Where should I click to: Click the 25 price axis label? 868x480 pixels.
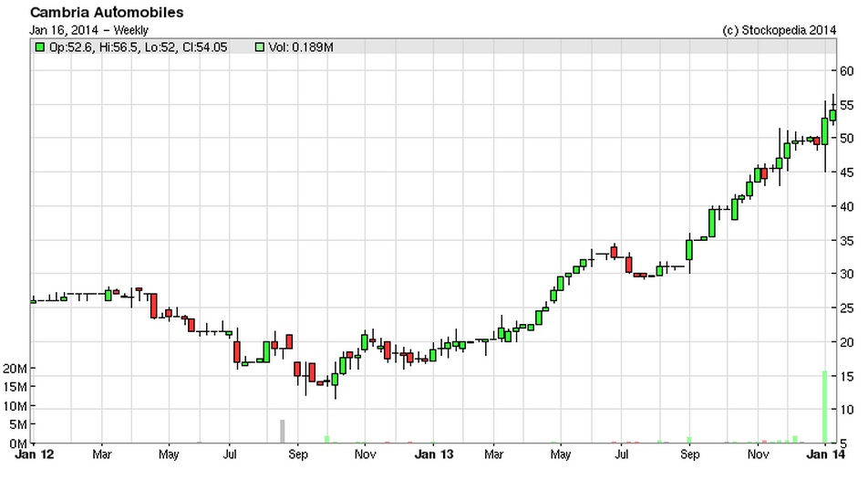tap(846, 308)
